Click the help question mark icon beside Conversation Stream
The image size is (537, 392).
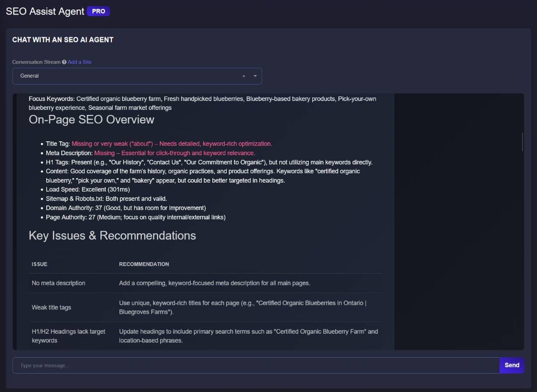tap(64, 62)
